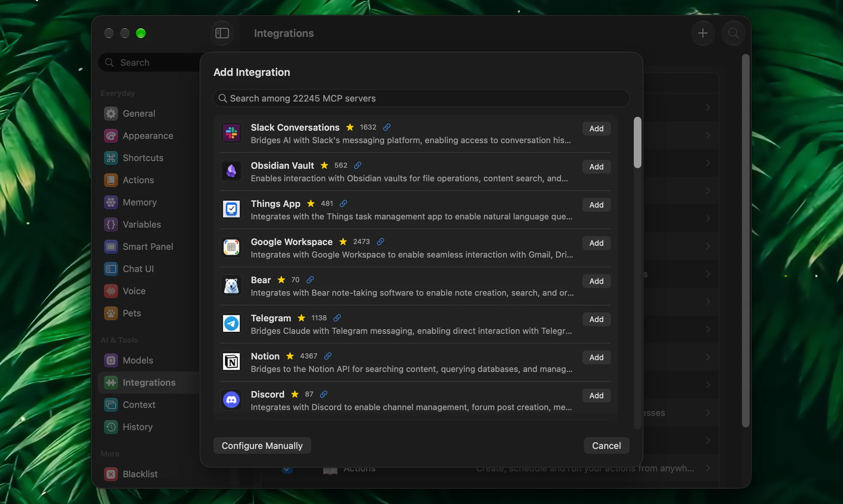
Task: Click the plus icon to add integration
Action: (702, 33)
